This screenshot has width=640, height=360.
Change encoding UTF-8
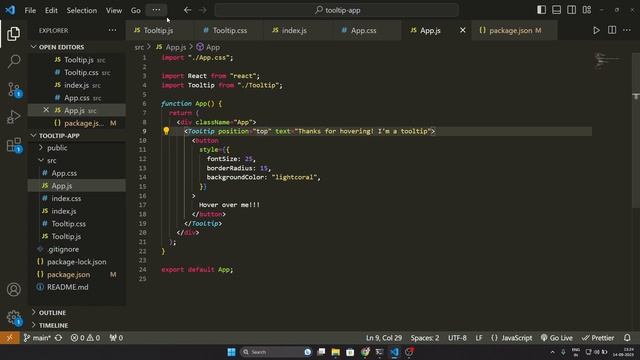(457, 338)
